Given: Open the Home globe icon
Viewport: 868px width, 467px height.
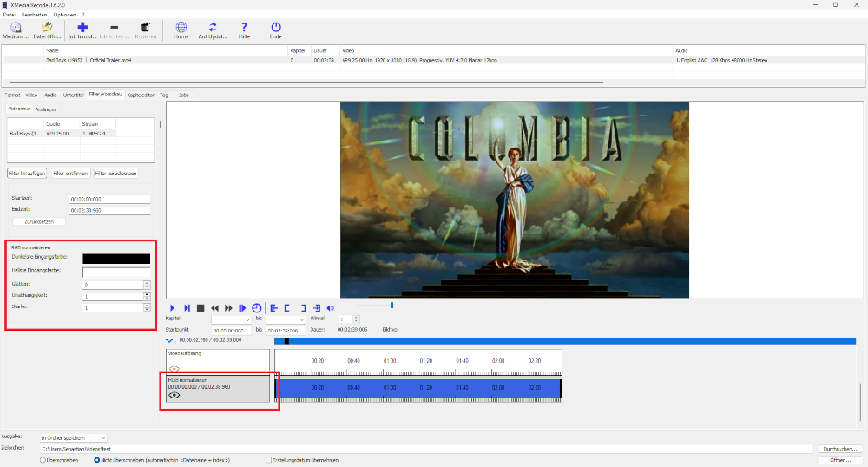Looking at the screenshot, I should [181, 29].
